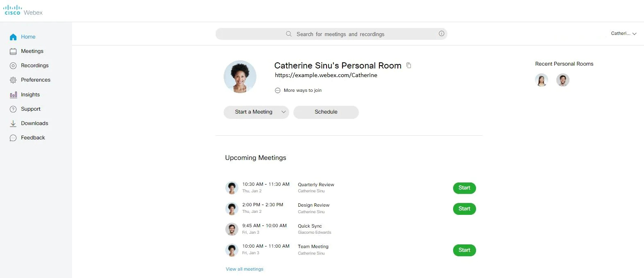Screen dimensions: 644x278
Task: Click the Support question mark icon
Action: (x=13, y=109)
